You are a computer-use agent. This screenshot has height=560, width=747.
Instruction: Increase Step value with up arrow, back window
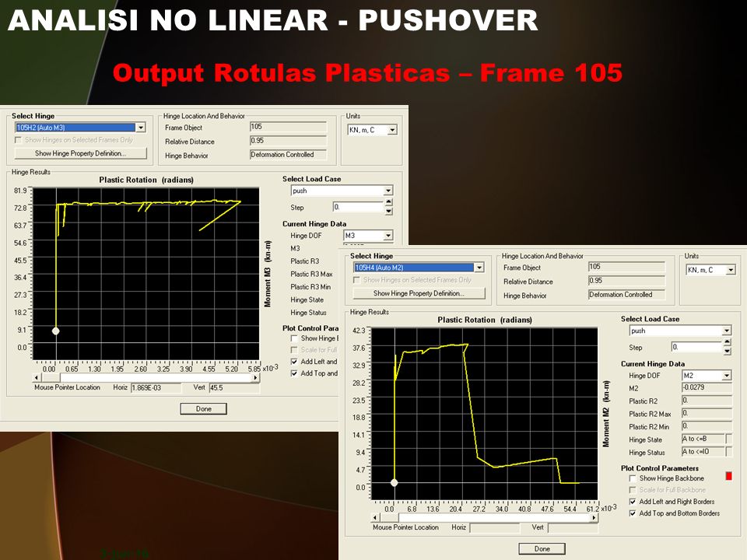point(389,202)
